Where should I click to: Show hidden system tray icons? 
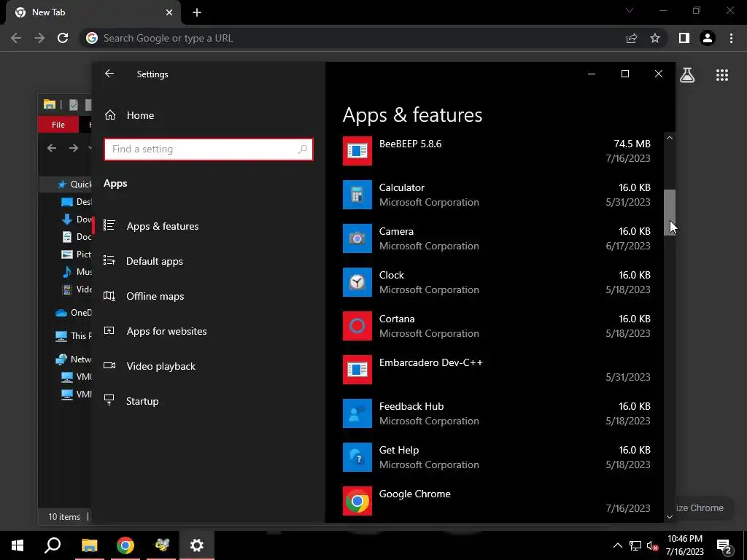click(617, 545)
